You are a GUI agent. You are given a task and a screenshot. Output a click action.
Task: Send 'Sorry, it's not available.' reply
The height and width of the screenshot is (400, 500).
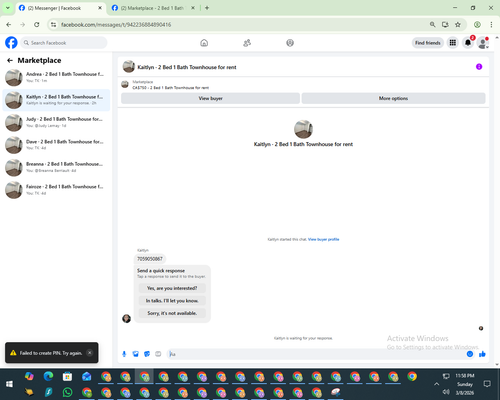tap(172, 313)
